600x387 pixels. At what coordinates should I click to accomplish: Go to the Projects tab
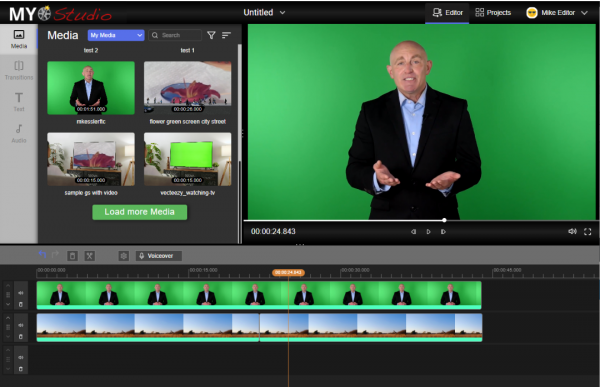pos(493,13)
